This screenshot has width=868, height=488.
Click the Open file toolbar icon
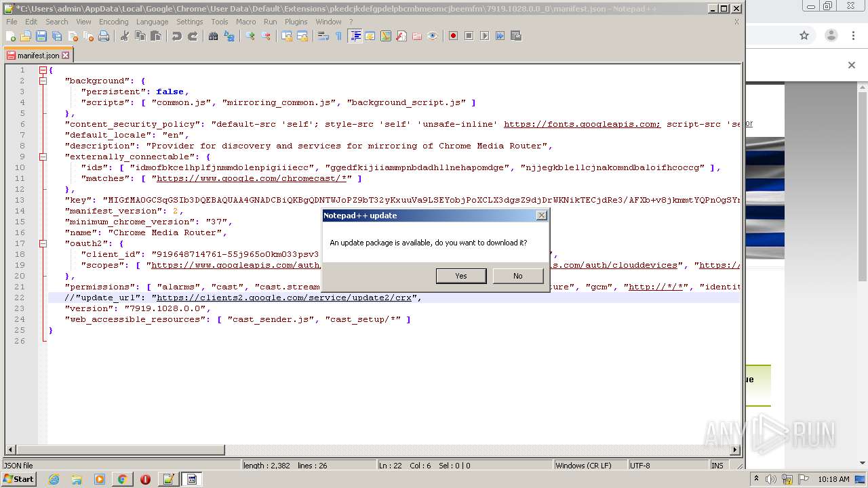pyautogui.click(x=26, y=36)
